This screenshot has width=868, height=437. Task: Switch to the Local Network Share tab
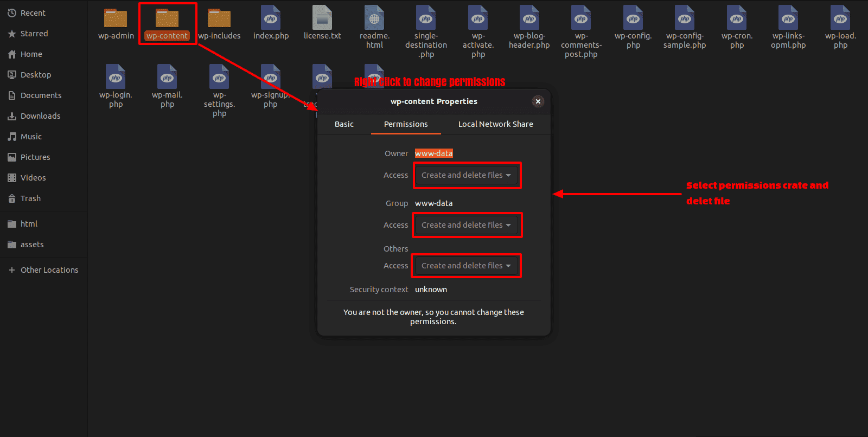pos(496,124)
